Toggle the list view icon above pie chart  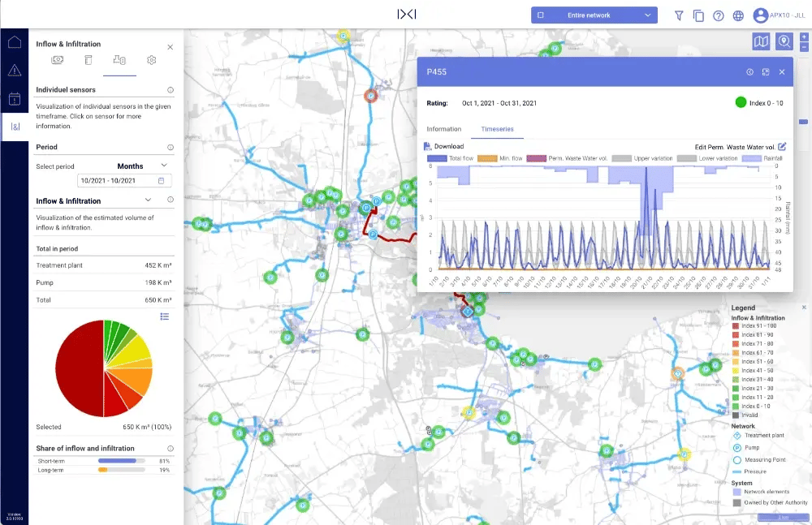coord(165,316)
